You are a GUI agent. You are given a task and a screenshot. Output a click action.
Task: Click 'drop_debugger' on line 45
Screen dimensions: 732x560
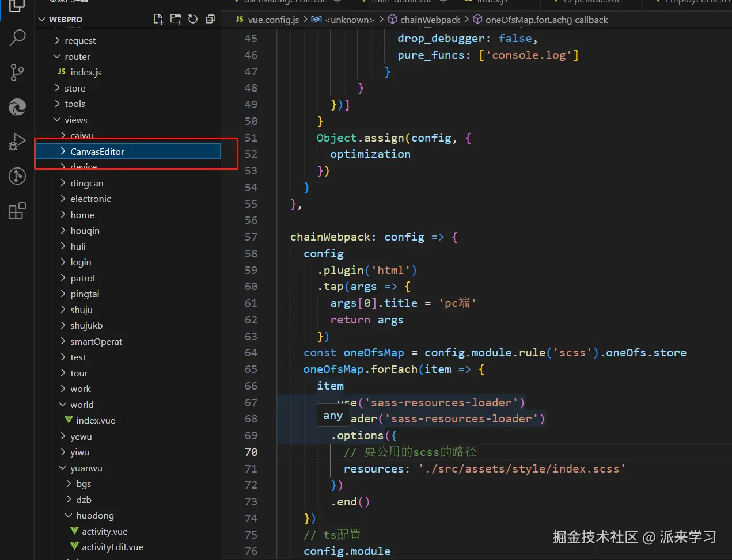[x=441, y=38]
